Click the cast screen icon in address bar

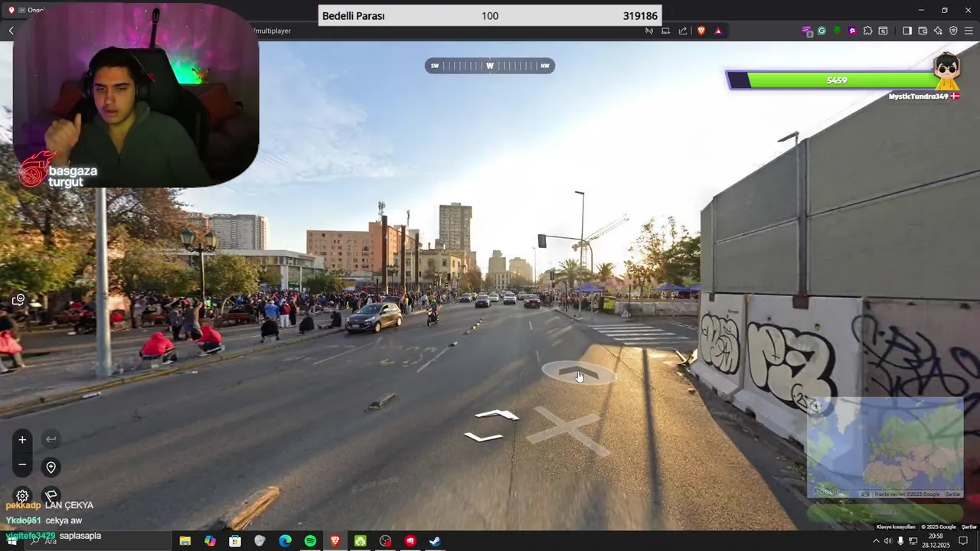tap(665, 31)
